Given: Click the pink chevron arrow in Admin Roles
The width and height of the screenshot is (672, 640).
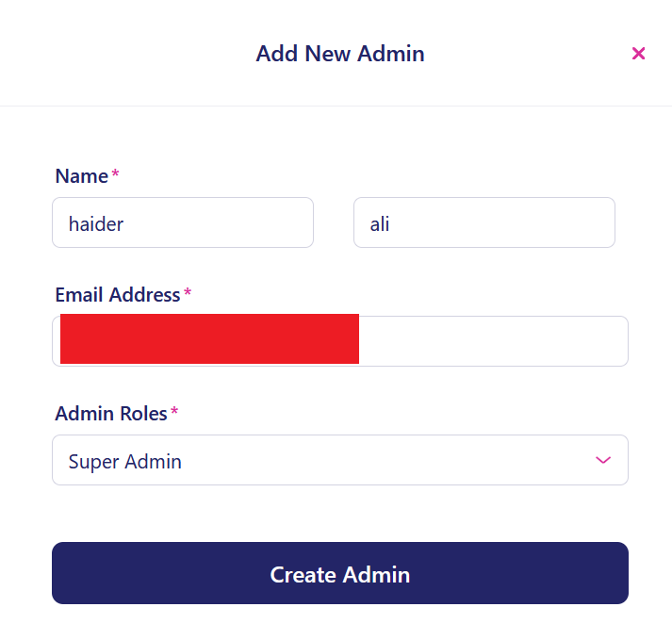Looking at the screenshot, I should click(x=603, y=460).
